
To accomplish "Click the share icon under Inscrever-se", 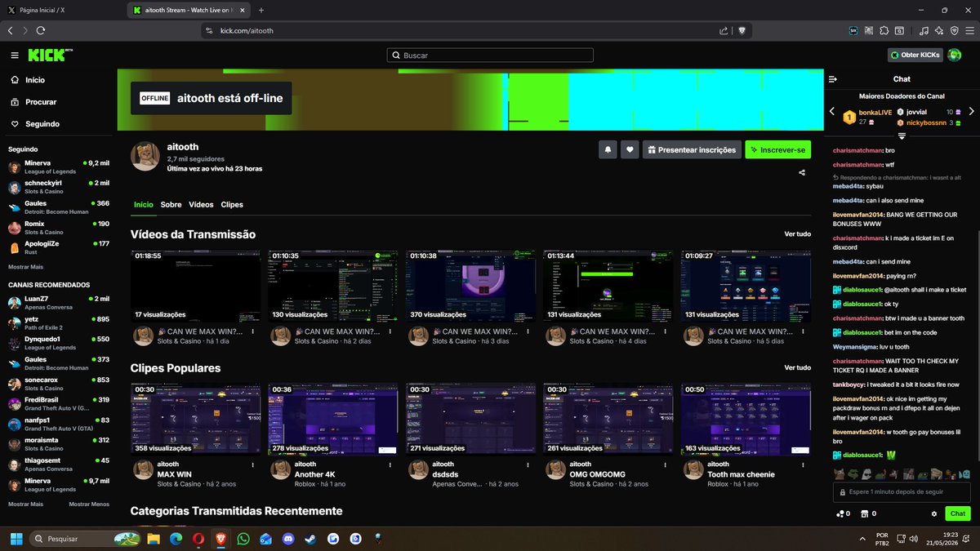I will 803,172.
